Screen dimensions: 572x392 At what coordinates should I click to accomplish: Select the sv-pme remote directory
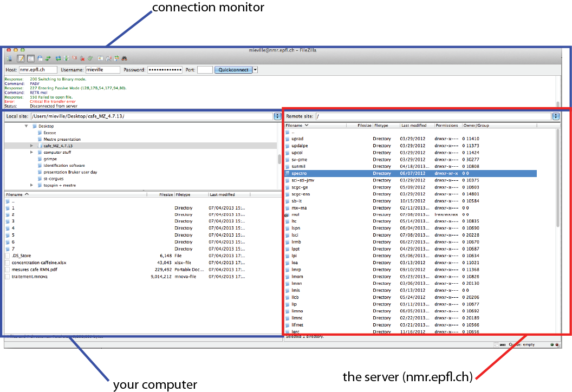411,159
